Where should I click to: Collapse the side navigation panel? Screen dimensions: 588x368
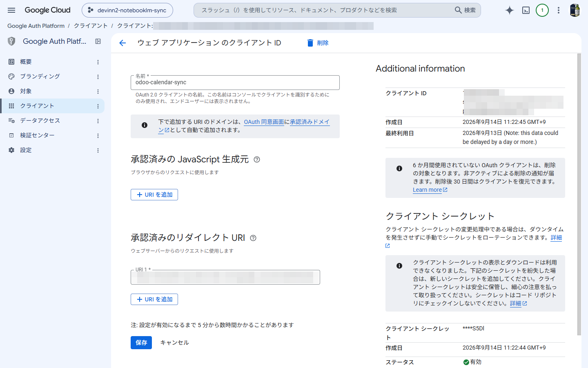pos(98,41)
